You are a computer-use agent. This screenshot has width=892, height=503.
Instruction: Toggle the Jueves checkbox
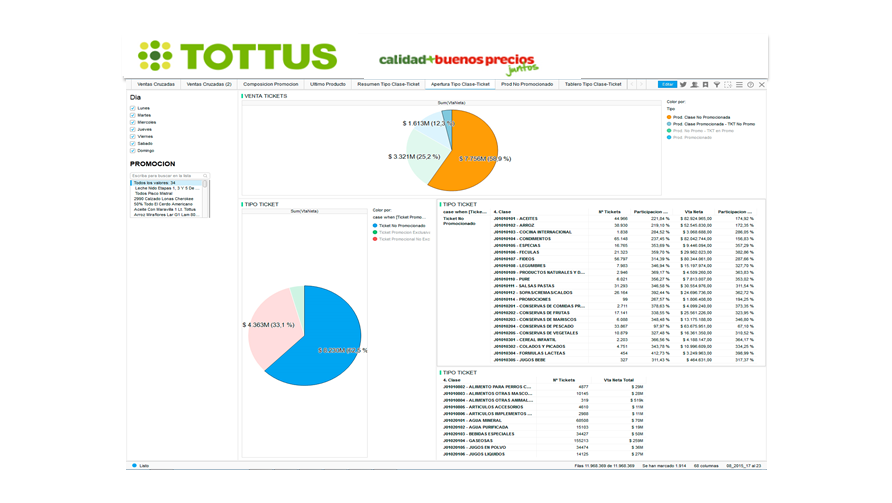point(133,129)
